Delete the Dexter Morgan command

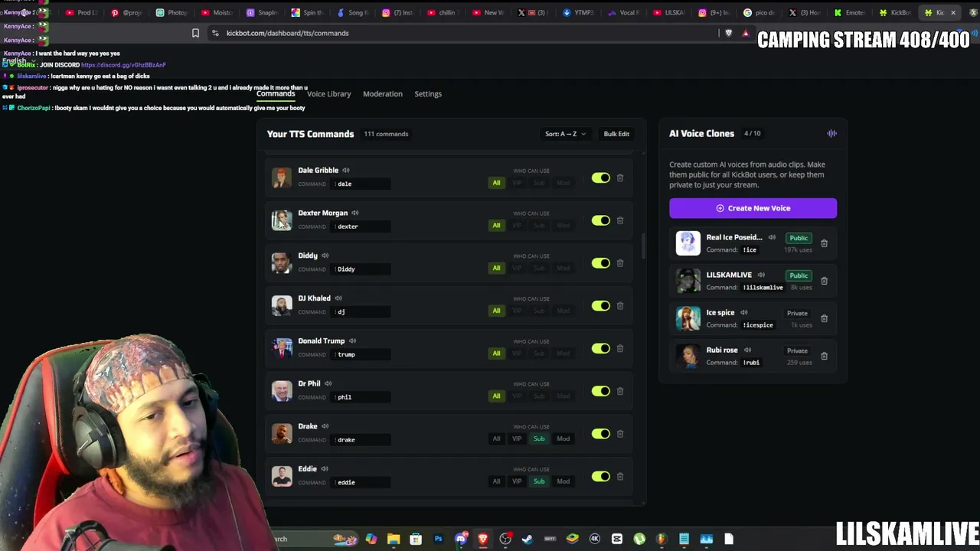click(x=620, y=220)
